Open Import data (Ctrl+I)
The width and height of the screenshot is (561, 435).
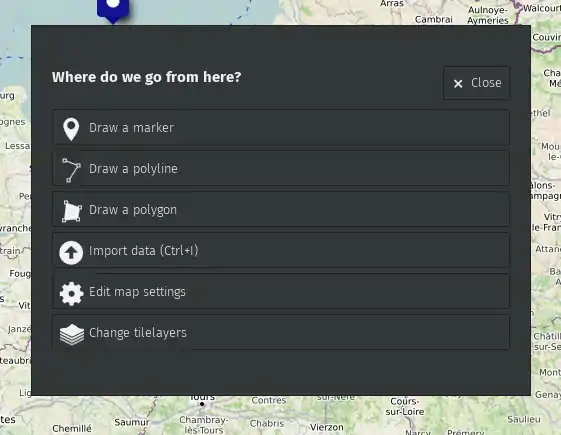[x=281, y=250]
